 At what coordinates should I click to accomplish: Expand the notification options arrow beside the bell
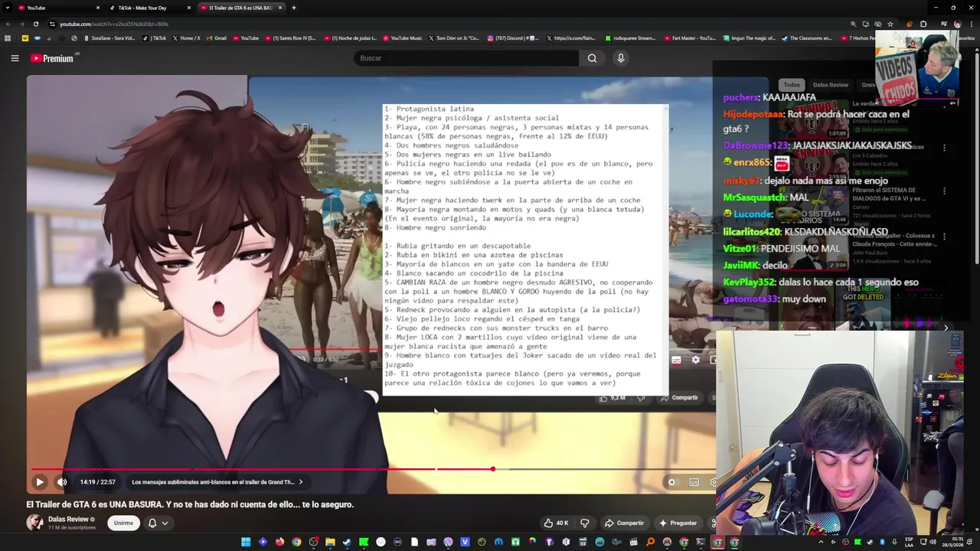click(x=165, y=523)
